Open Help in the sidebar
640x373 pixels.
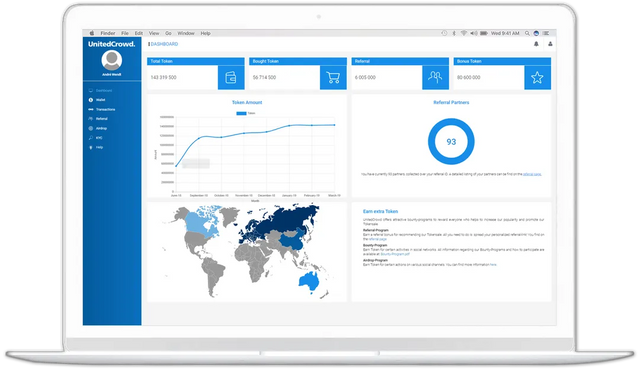(x=96, y=147)
